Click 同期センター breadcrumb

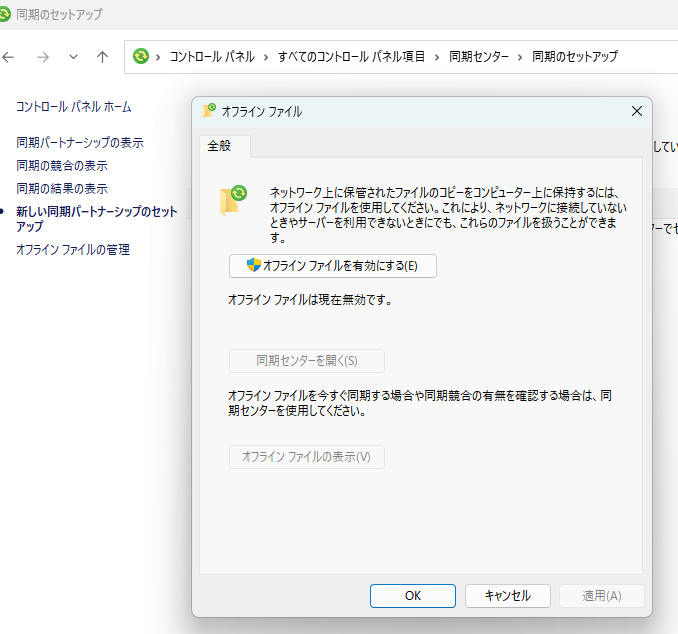(x=479, y=57)
